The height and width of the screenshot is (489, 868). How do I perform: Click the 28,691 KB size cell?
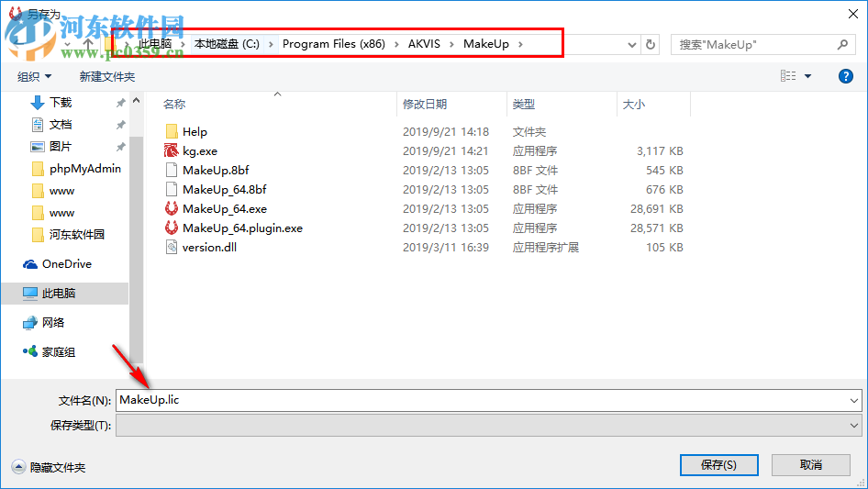click(x=657, y=209)
